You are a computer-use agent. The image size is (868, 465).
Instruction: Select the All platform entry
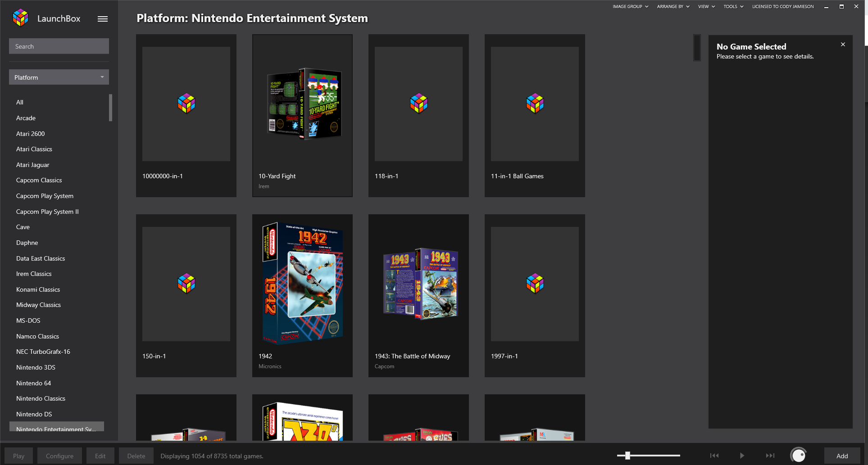click(x=20, y=102)
